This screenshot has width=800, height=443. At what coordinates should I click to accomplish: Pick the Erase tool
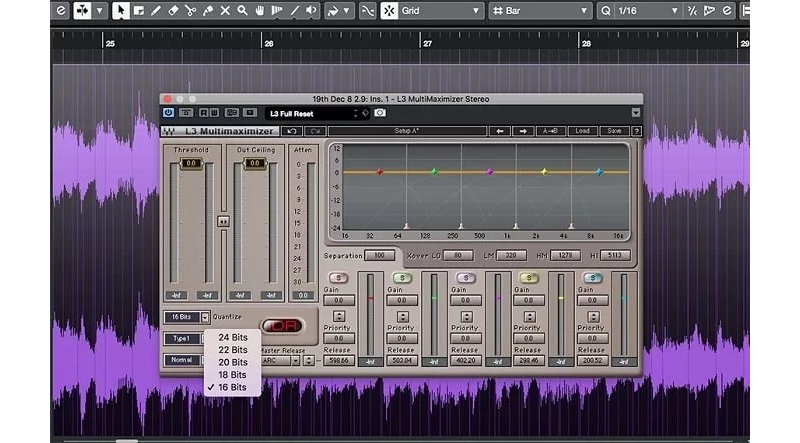coord(173,10)
